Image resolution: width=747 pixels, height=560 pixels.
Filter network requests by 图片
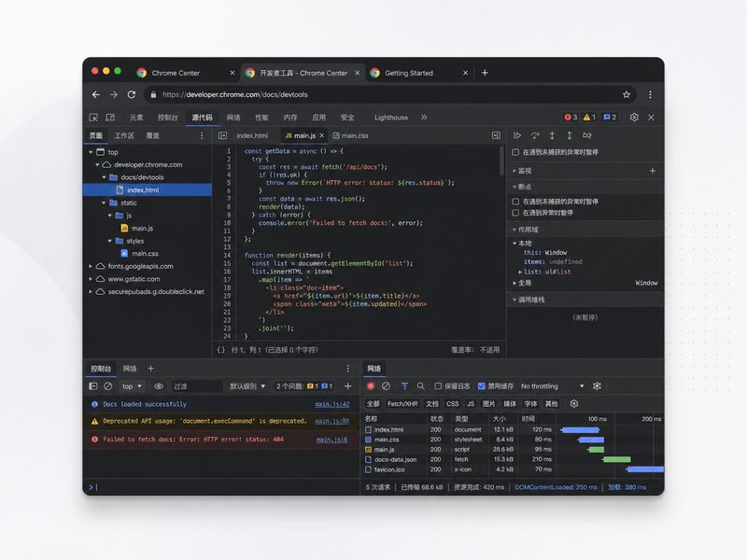[x=488, y=404]
